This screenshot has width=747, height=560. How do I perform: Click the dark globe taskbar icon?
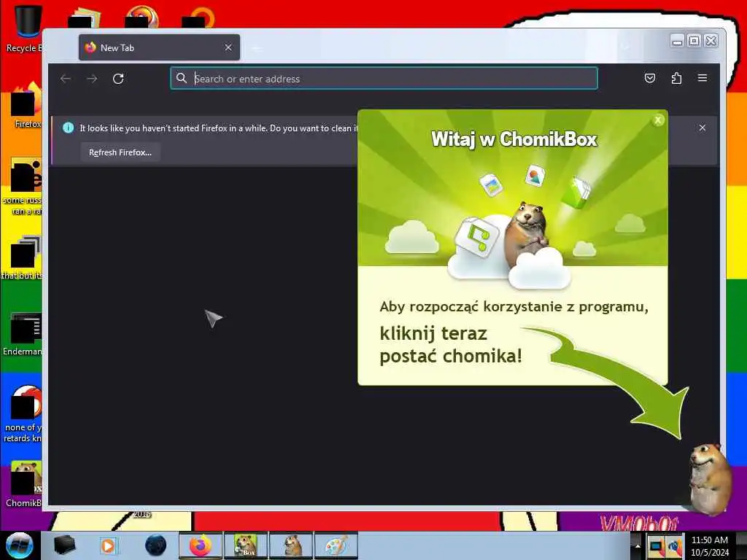[155, 545]
